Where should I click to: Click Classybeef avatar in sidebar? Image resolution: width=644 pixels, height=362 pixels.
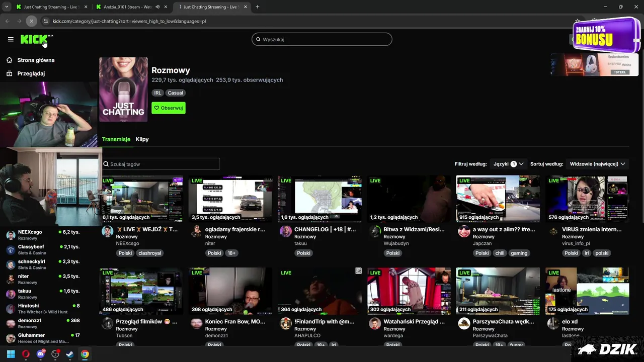click(11, 250)
